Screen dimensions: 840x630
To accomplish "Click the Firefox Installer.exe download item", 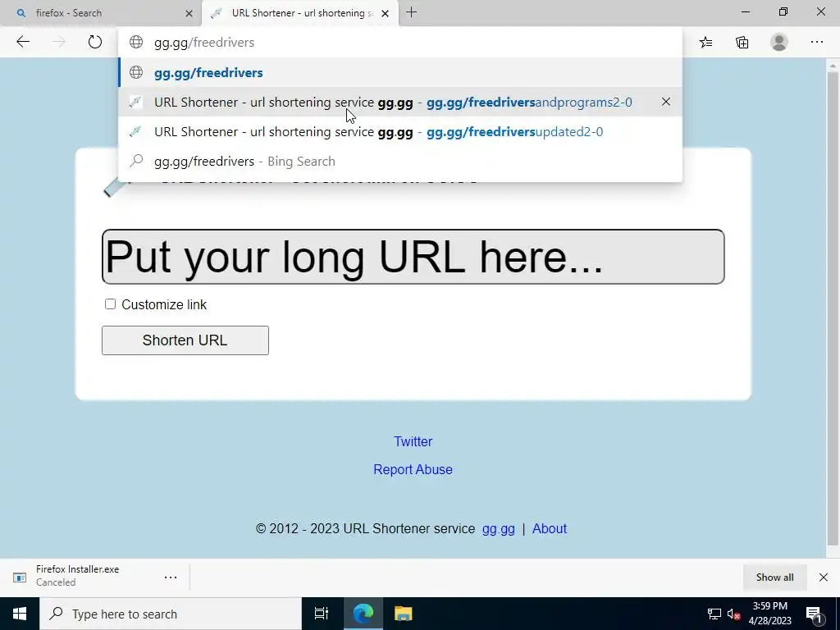I will (x=78, y=576).
